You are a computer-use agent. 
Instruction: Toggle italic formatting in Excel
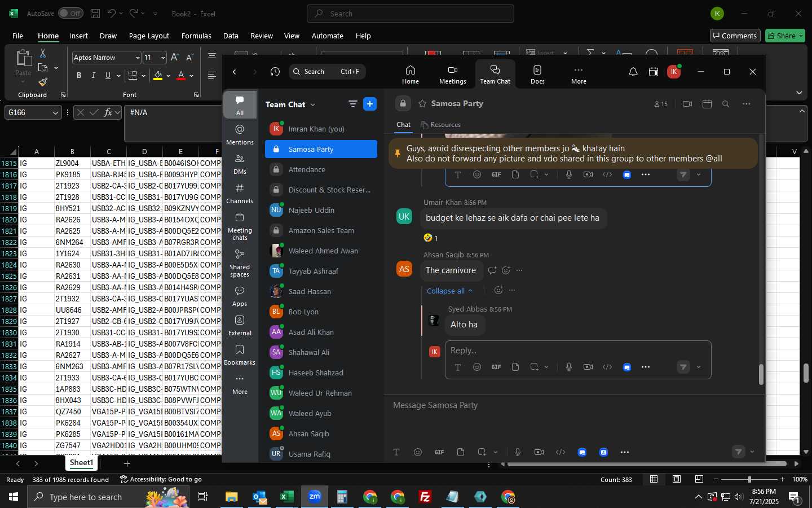[x=93, y=76]
